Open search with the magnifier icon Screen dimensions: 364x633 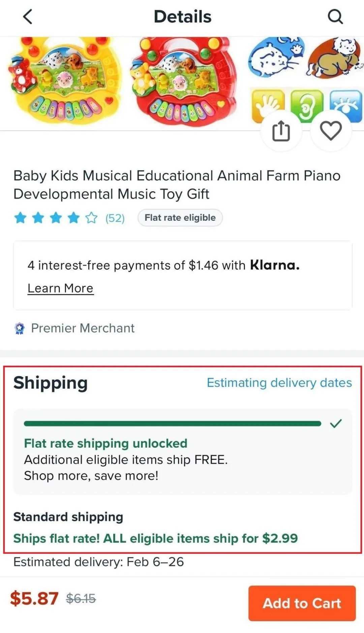335,17
